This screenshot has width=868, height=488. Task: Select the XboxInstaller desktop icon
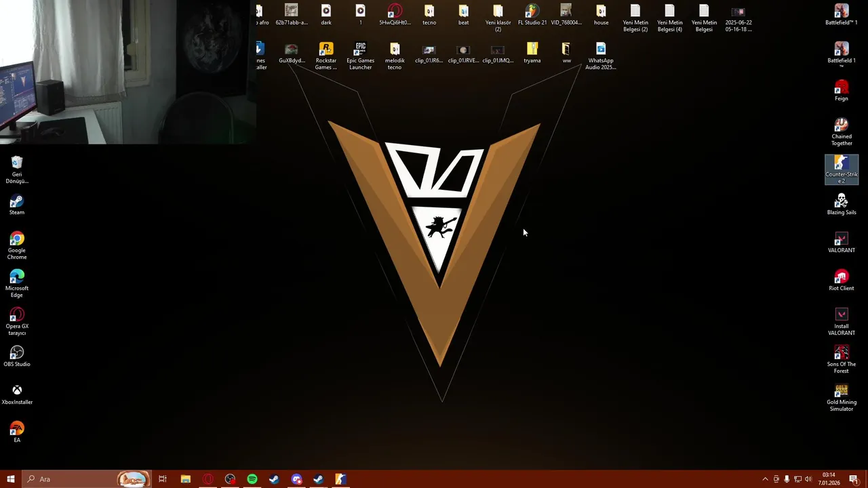coord(17,394)
